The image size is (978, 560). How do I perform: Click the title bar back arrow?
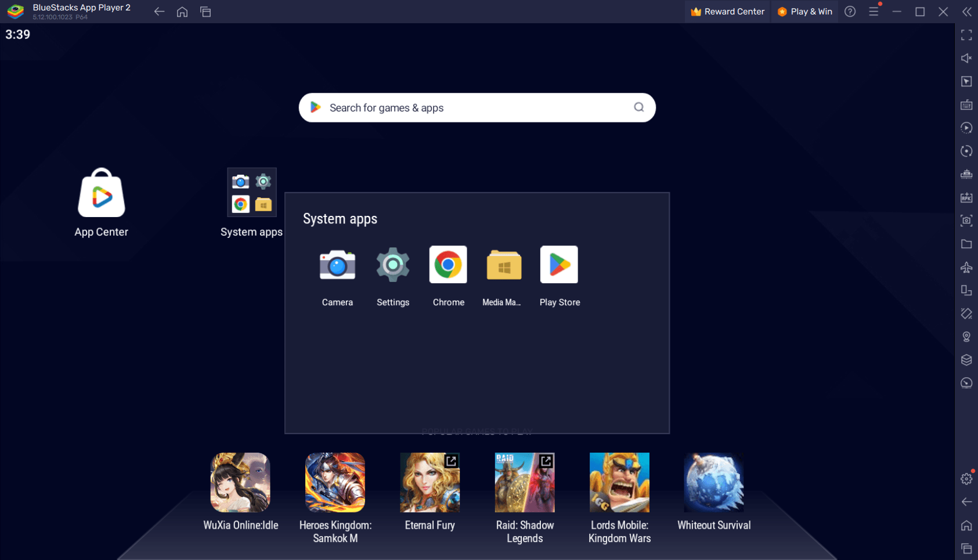[159, 12]
